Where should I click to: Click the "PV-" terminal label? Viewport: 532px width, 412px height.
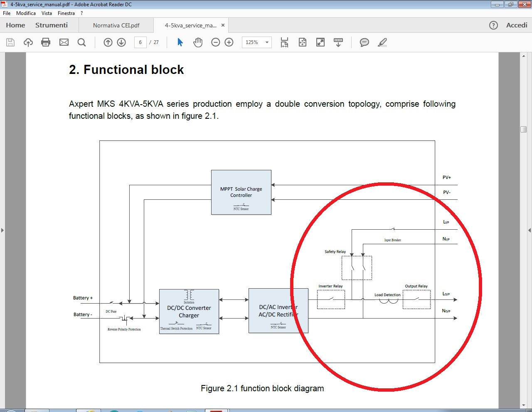coord(447,192)
